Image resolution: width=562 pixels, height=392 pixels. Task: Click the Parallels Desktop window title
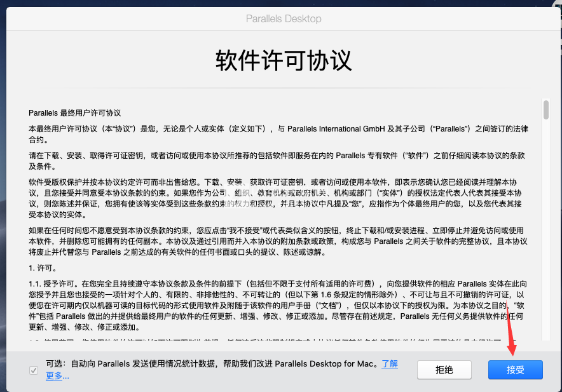click(x=284, y=18)
